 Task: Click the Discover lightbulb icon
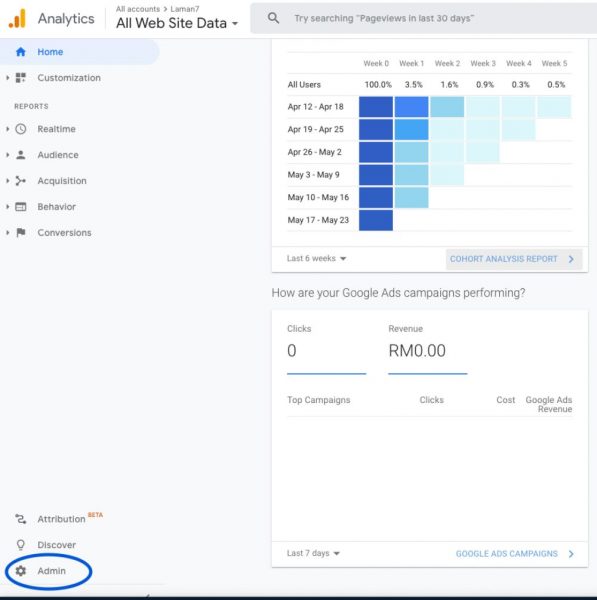(21, 545)
